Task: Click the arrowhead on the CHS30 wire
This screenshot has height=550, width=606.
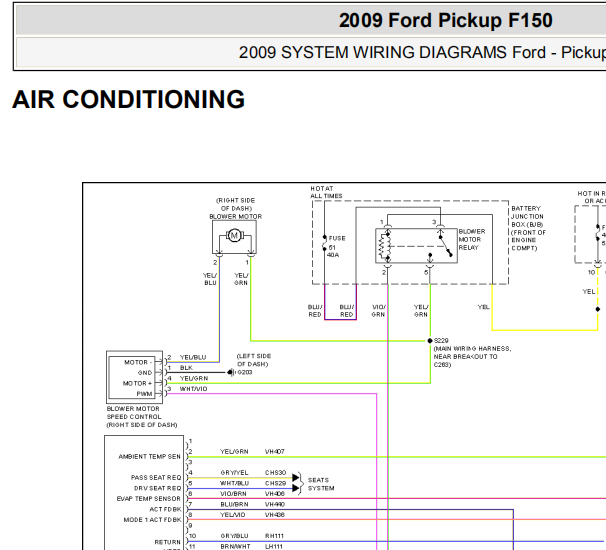Action: (x=296, y=478)
